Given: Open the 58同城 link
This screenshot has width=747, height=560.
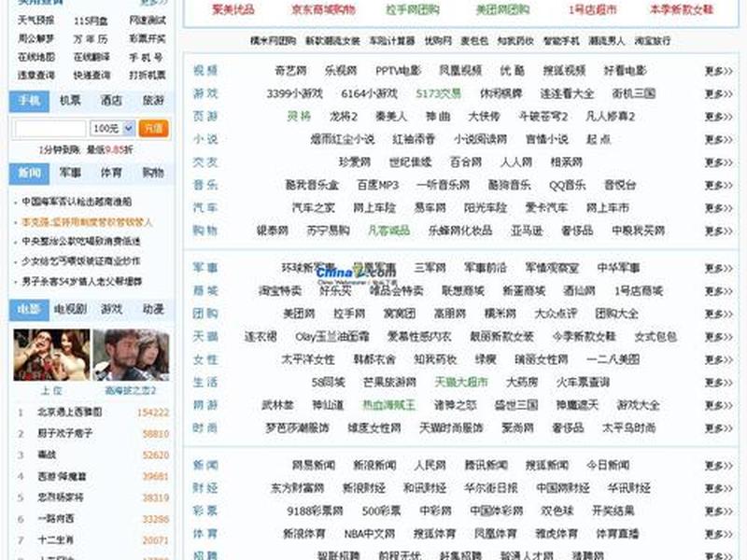Looking at the screenshot, I should pyautogui.click(x=329, y=383).
